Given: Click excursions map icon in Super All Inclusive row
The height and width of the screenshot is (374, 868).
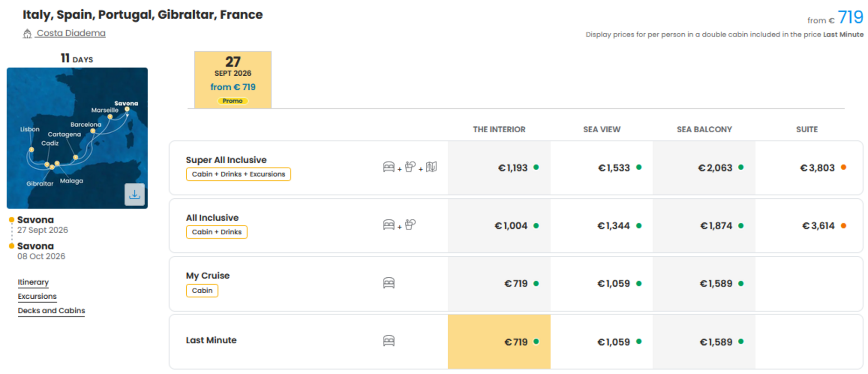Looking at the screenshot, I should pos(431,167).
